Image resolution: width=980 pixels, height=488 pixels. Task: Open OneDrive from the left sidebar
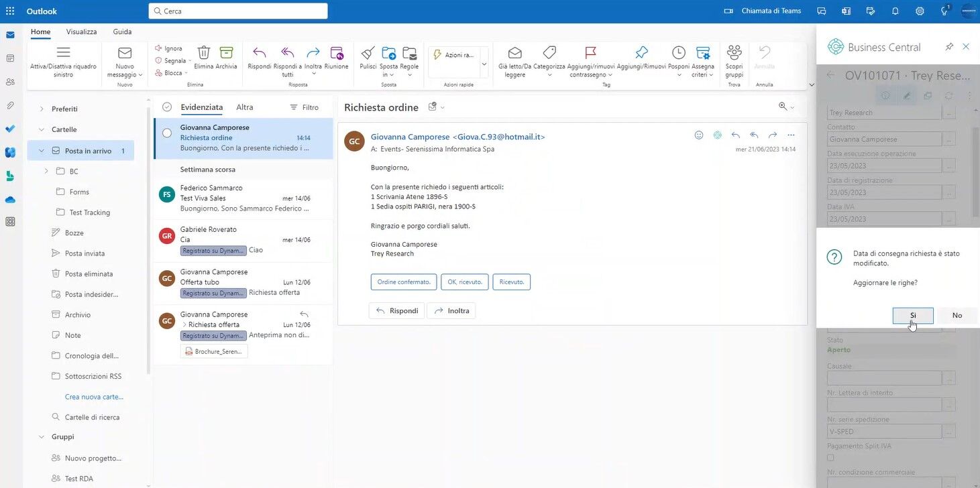[x=9, y=199]
